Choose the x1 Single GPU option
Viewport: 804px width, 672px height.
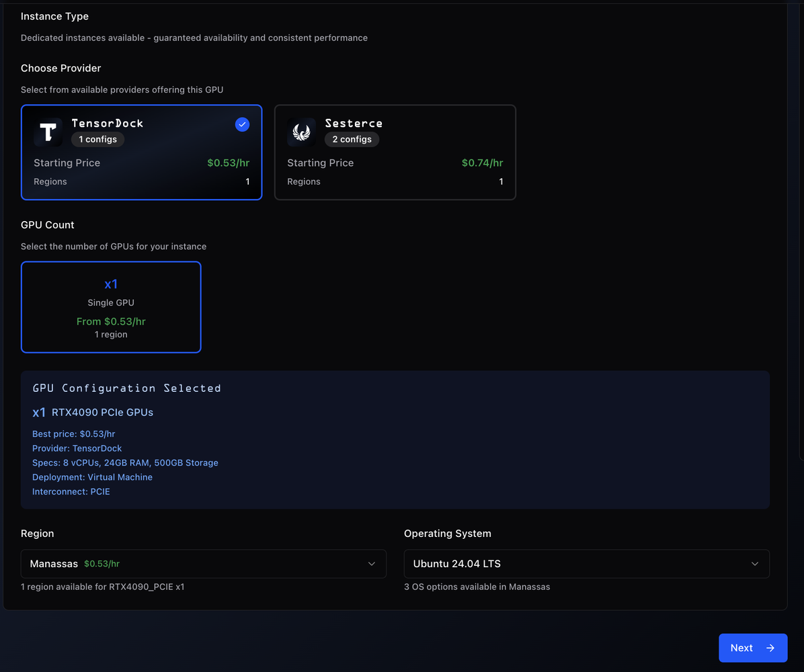(111, 307)
